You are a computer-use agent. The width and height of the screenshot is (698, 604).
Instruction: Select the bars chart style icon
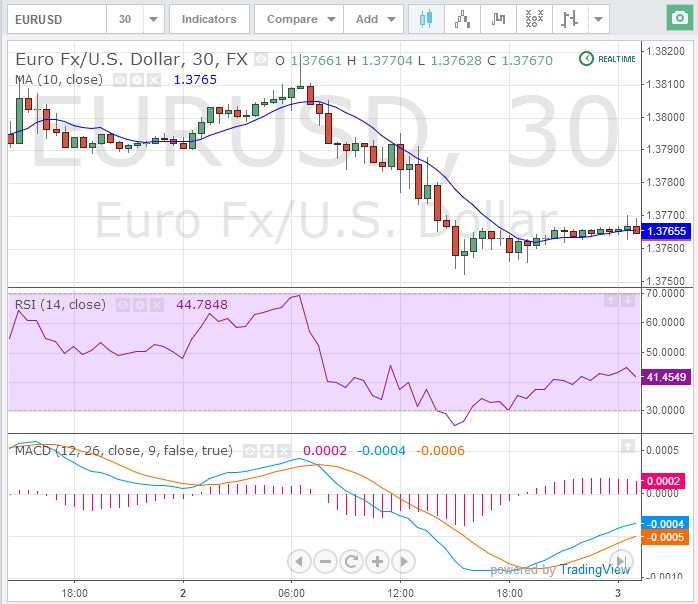[x=570, y=19]
